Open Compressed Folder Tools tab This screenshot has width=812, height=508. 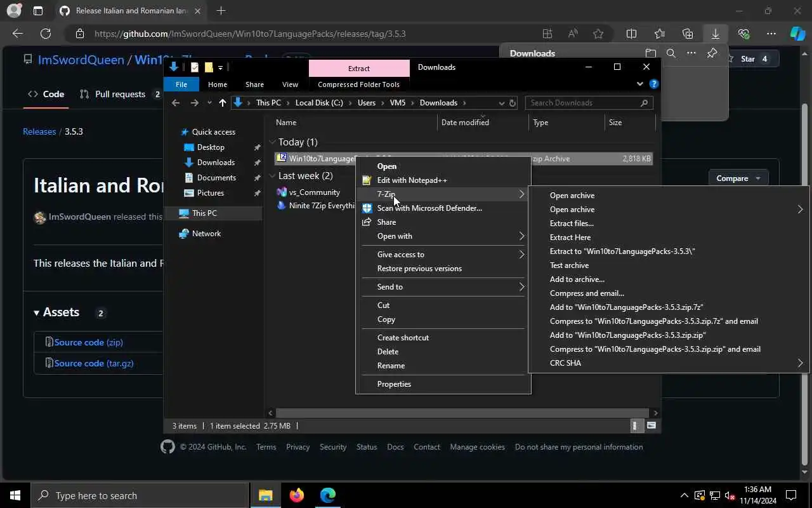pyautogui.click(x=358, y=84)
